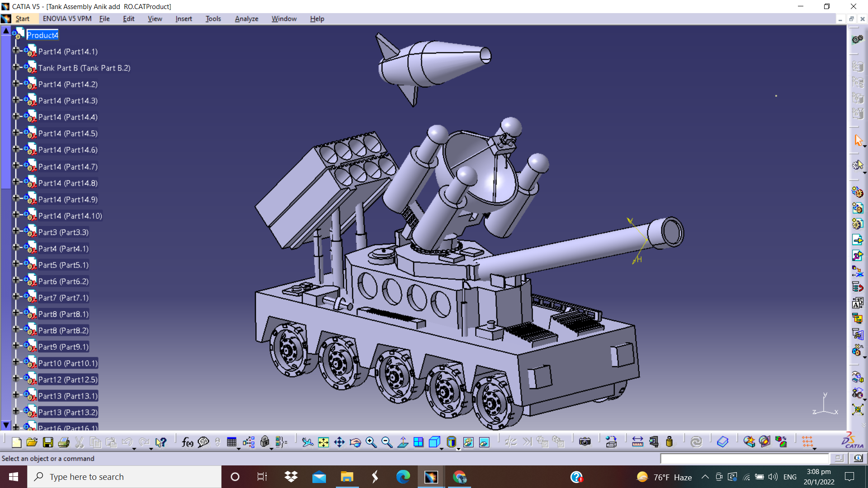
Task: Open File Explorer from the taskbar
Action: (347, 477)
